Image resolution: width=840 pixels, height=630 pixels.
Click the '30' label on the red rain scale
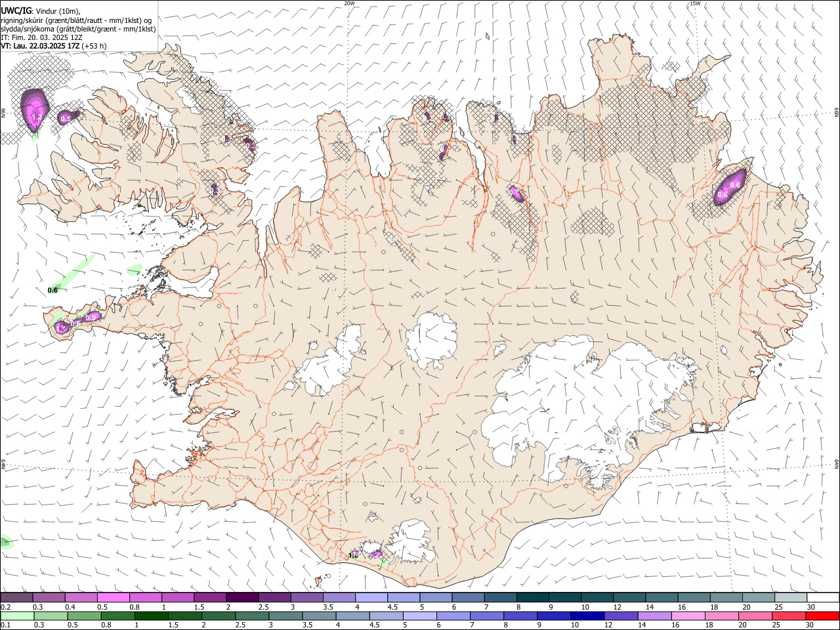pyautogui.click(x=810, y=625)
